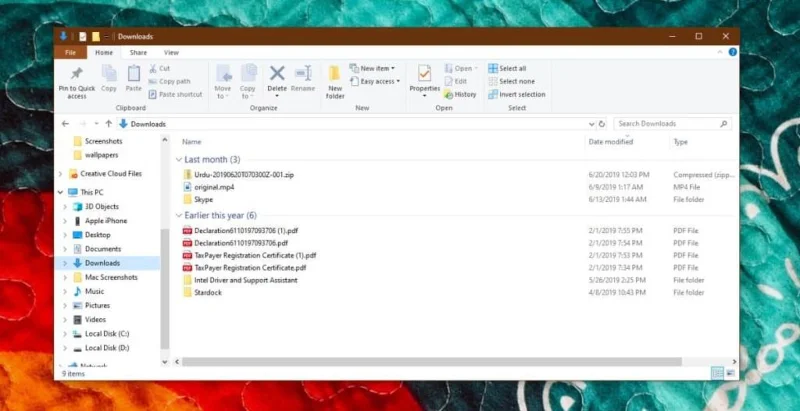800x411 pixels.
Task: Select TaxPayer Registration Certificate.pdf
Action: pos(250,267)
